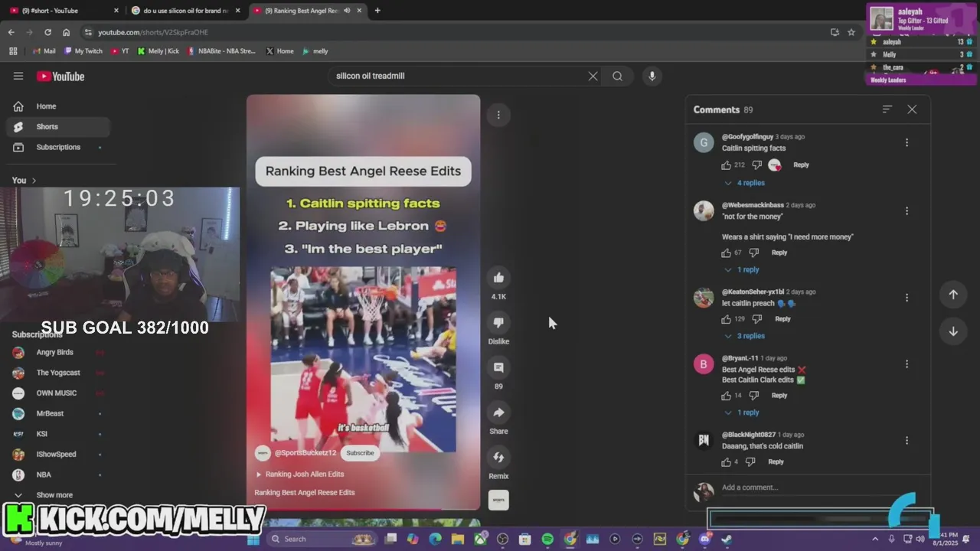Image resolution: width=980 pixels, height=551 pixels.
Task: Dislike the short using thumbs-down button
Action: click(498, 322)
